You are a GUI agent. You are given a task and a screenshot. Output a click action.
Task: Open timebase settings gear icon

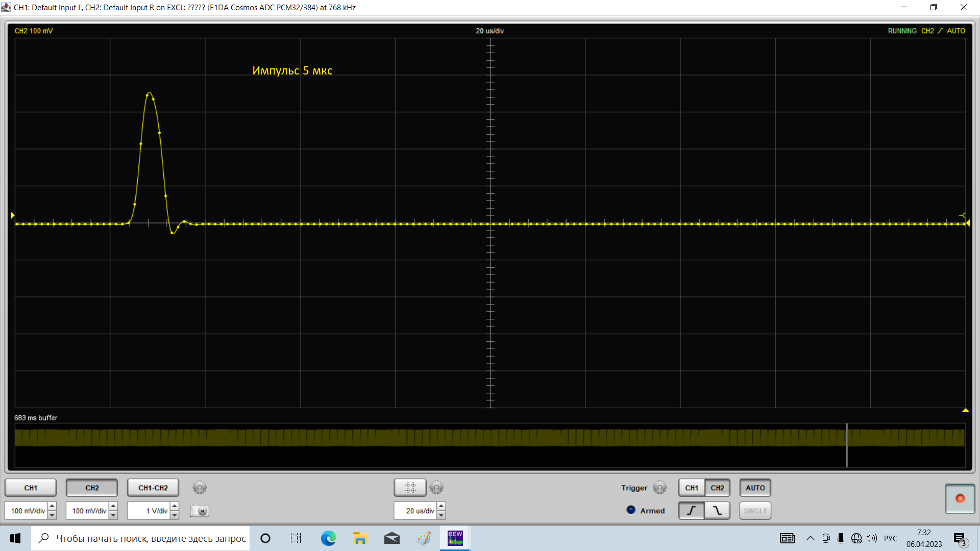(436, 488)
